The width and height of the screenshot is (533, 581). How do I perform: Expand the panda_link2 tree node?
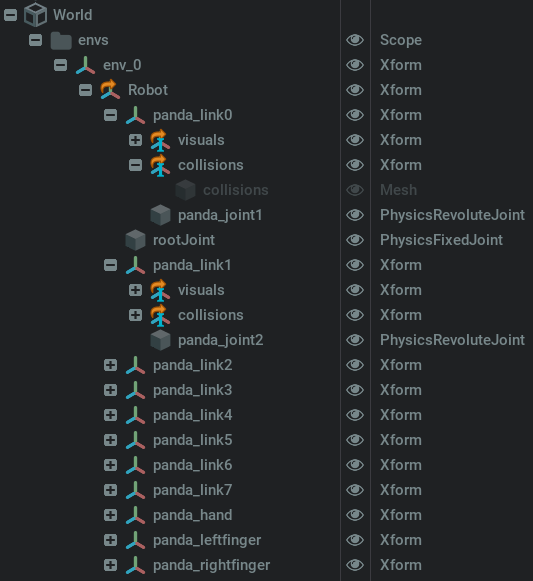[110, 365]
